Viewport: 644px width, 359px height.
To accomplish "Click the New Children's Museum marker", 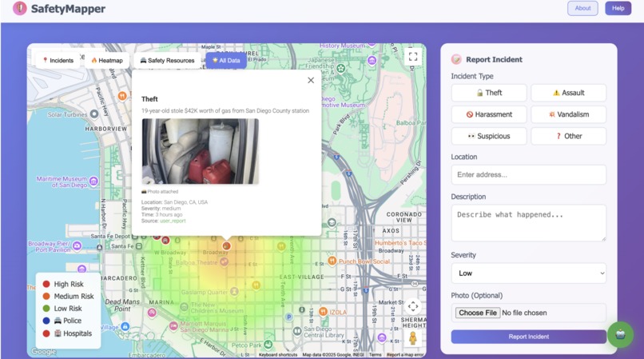I will point(184,307).
